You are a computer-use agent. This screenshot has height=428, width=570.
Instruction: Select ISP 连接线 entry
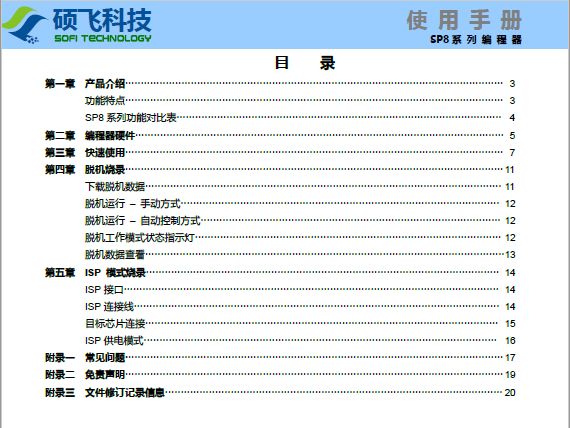300,307
